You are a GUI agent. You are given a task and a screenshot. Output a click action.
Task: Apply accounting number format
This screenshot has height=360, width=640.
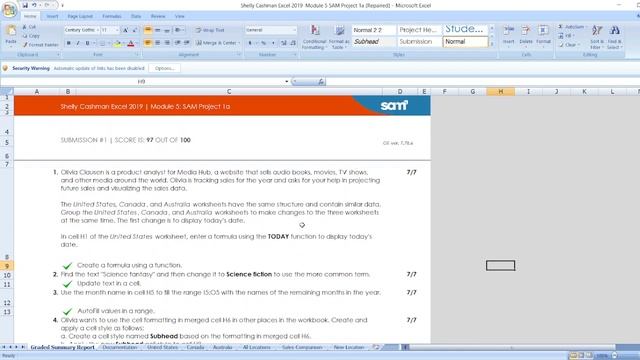250,43
